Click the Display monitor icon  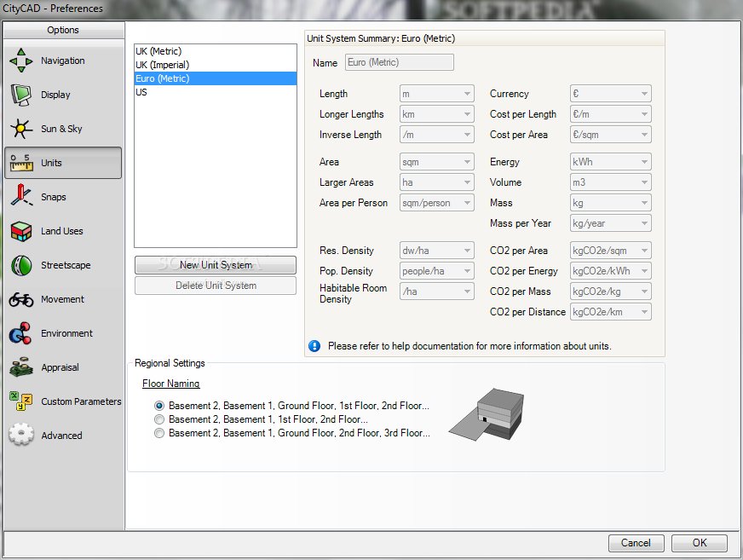tap(20, 95)
